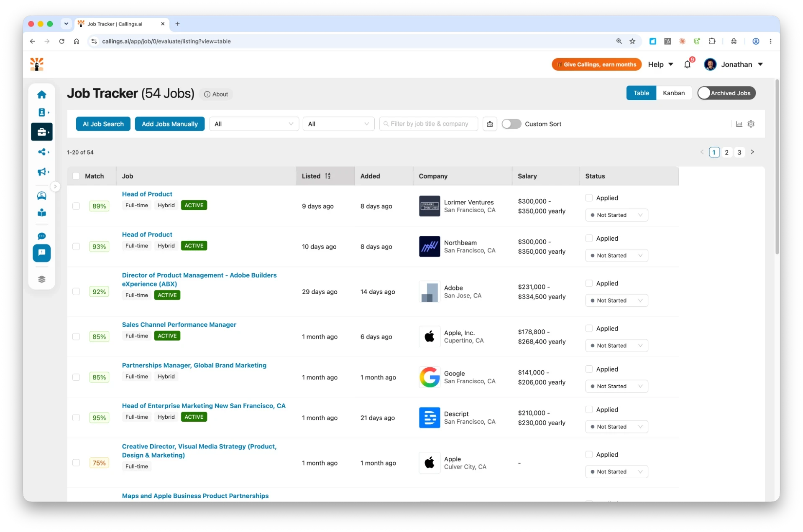Click AI Job Search button

coord(103,124)
